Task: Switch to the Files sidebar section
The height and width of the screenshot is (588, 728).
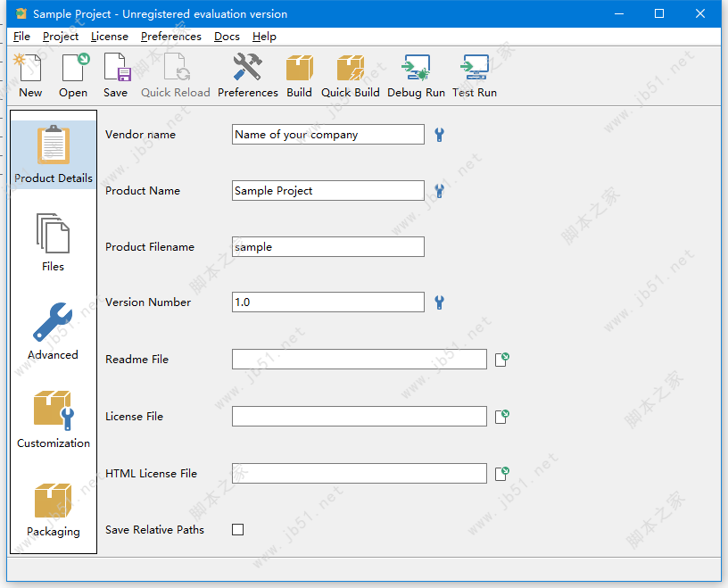Action: (x=53, y=243)
